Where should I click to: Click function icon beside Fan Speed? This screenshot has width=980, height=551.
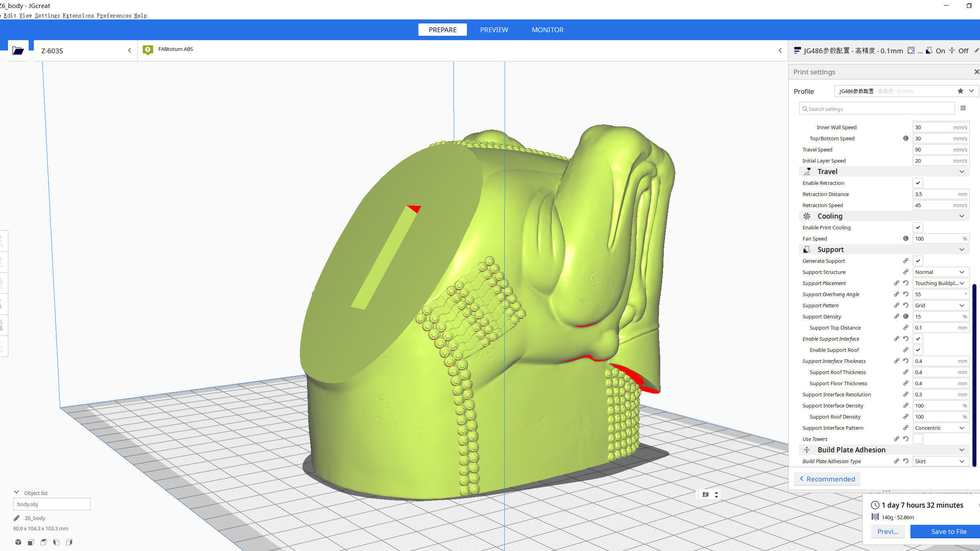[906, 239]
